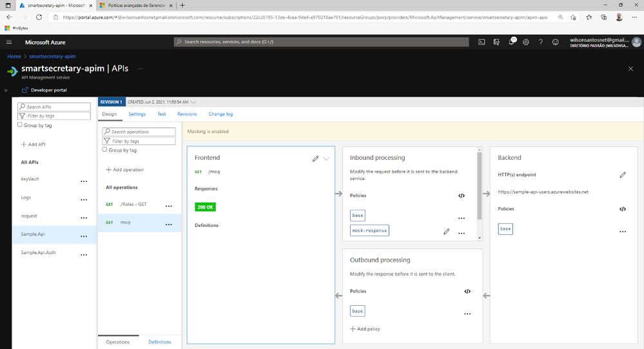Image resolution: width=644 pixels, height=349 pixels.
Task: Close the APIs blade with X
Action: 630,68
